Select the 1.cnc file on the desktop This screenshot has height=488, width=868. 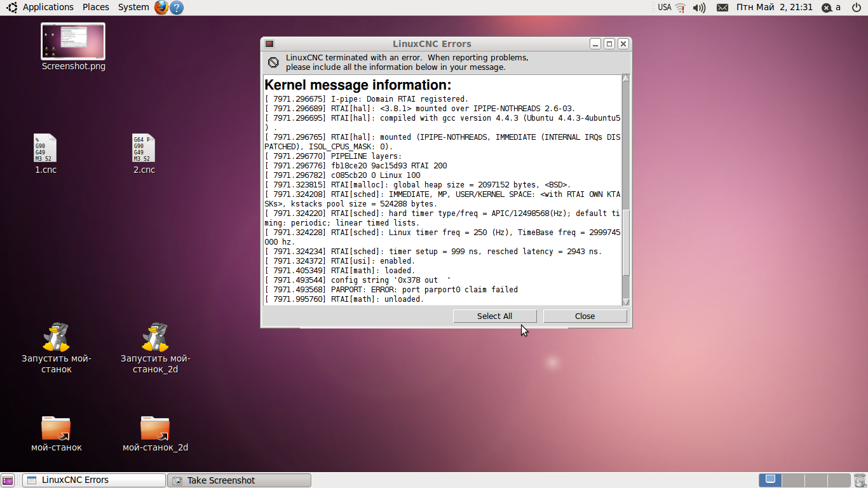[x=45, y=154]
